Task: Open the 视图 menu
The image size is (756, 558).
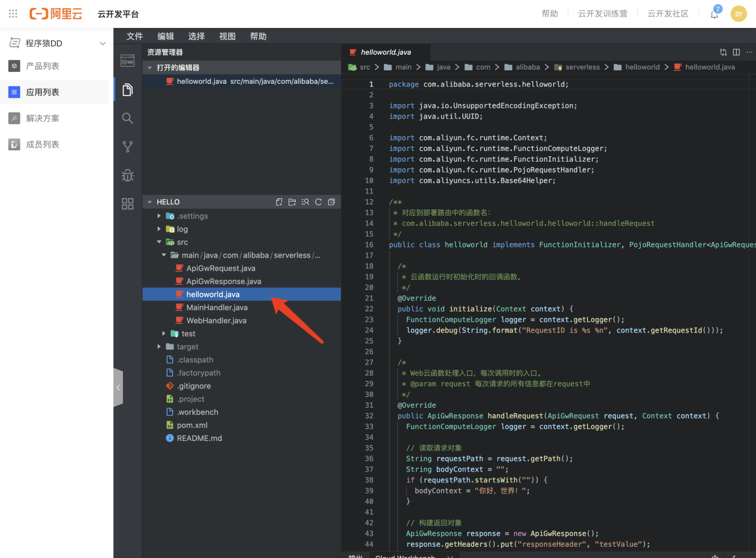Action: point(227,36)
